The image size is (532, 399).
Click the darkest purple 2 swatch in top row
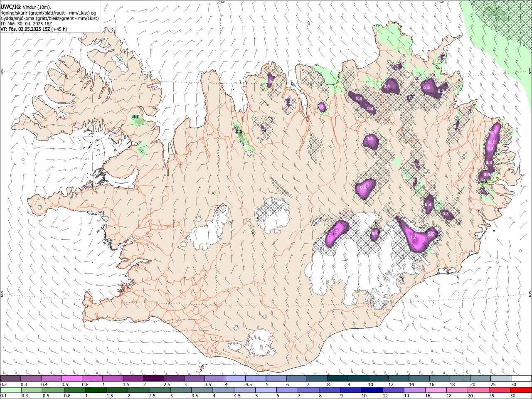point(153,378)
